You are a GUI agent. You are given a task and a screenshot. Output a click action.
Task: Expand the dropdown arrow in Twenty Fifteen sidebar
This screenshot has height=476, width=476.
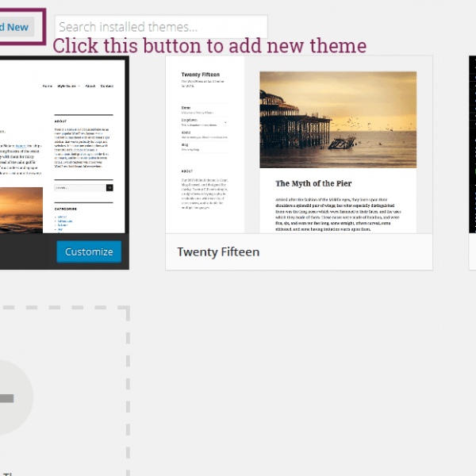pyautogui.click(x=226, y=122)
